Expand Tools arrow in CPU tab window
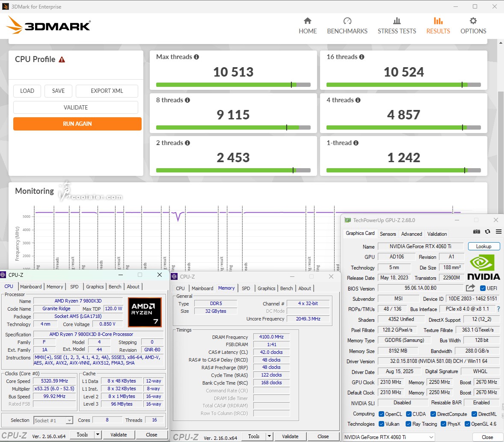Screen dimensions: 504x442 point(98,435)
